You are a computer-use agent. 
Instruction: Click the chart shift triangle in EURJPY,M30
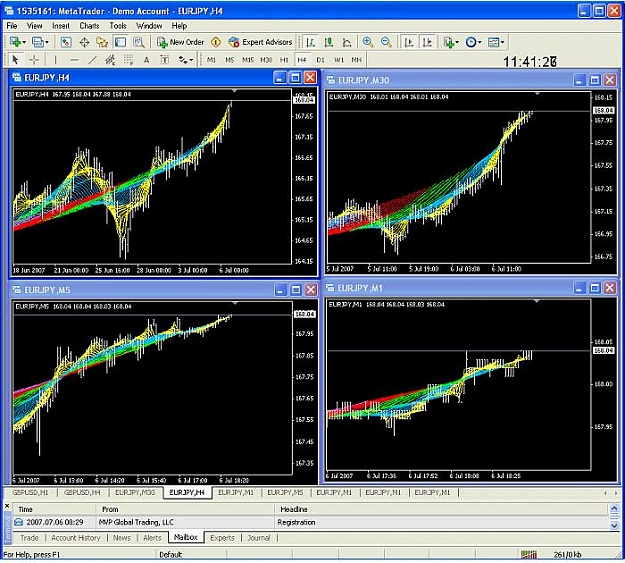[537, 93]
